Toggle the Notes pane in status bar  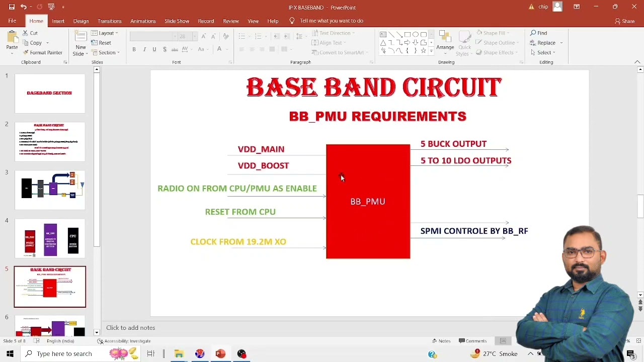(x=441, y=341)
